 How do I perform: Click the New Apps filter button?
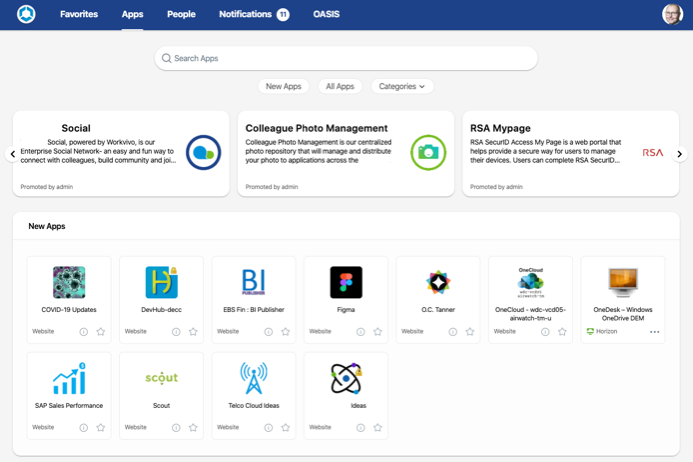284,87
